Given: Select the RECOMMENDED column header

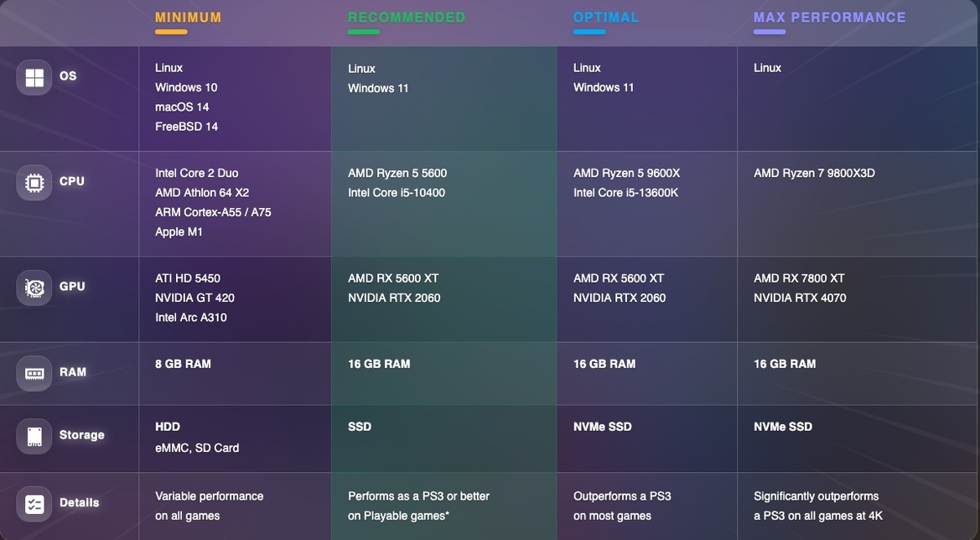Looking at the screenshot, I should point(407,17).
